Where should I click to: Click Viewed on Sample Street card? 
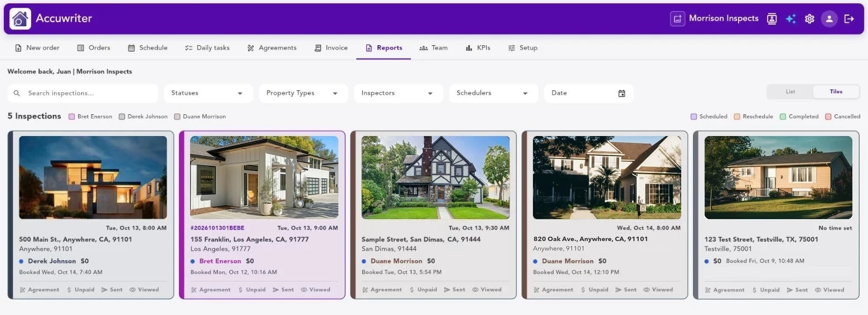[x=487, y=290]
